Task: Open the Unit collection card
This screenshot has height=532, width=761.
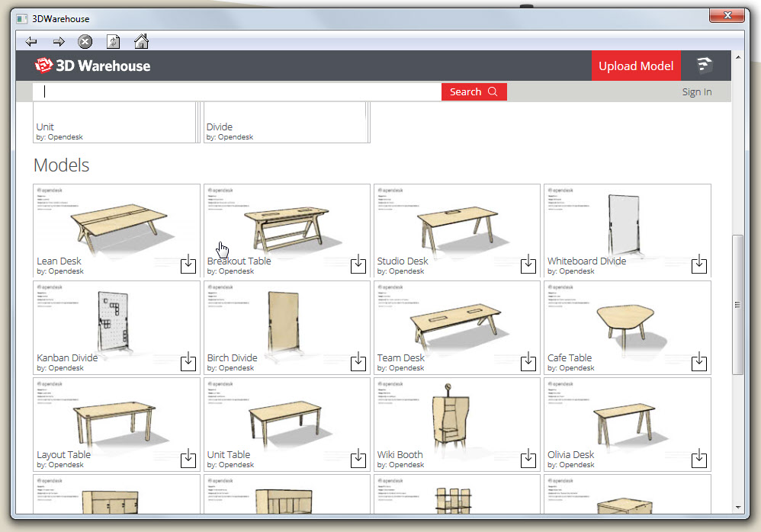Action: click(x=117, y=122)
